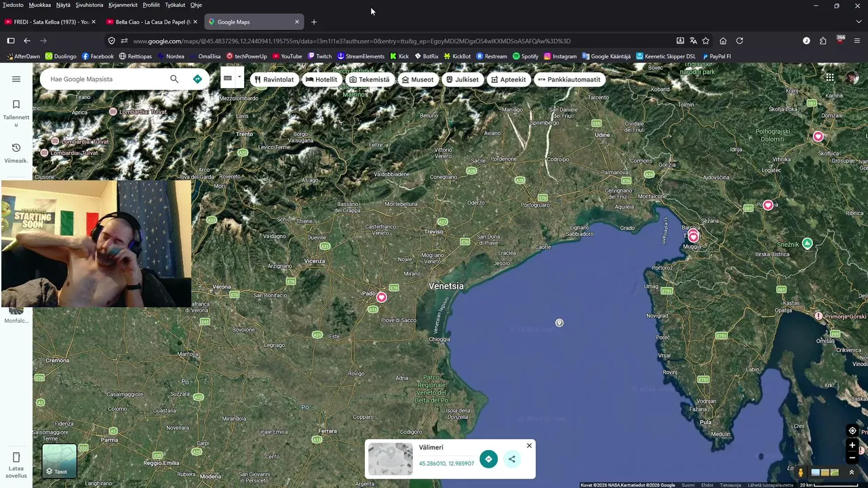
Task: Click the Hae Google Mapsista search field
Action: point(105,79)
